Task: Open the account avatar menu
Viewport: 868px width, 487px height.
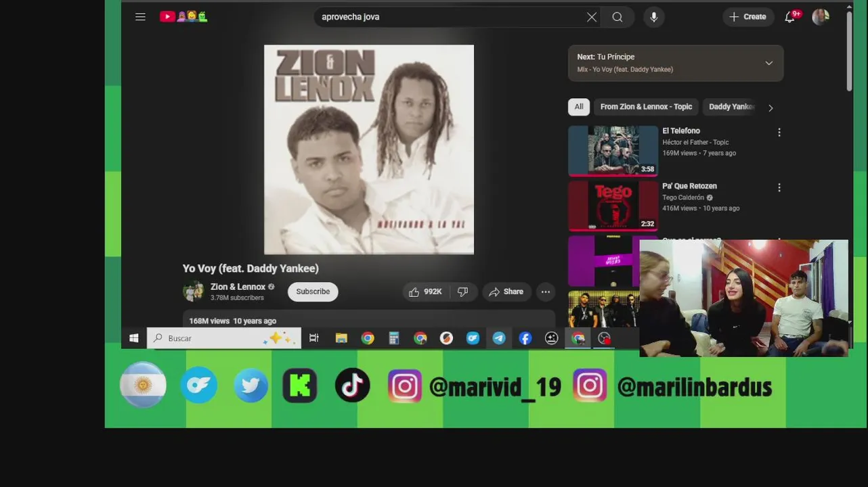Action: [821, 17]
